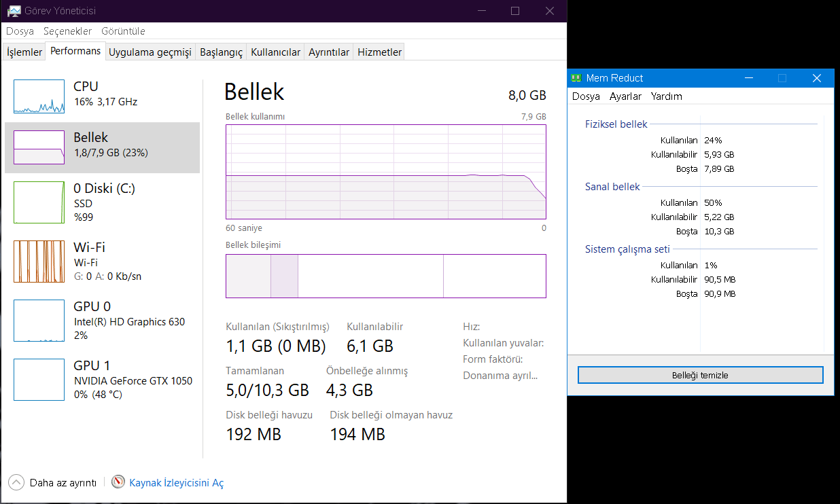Click the Bellek bileşimi composition bar
840x504 pixels.
(386, 276)
